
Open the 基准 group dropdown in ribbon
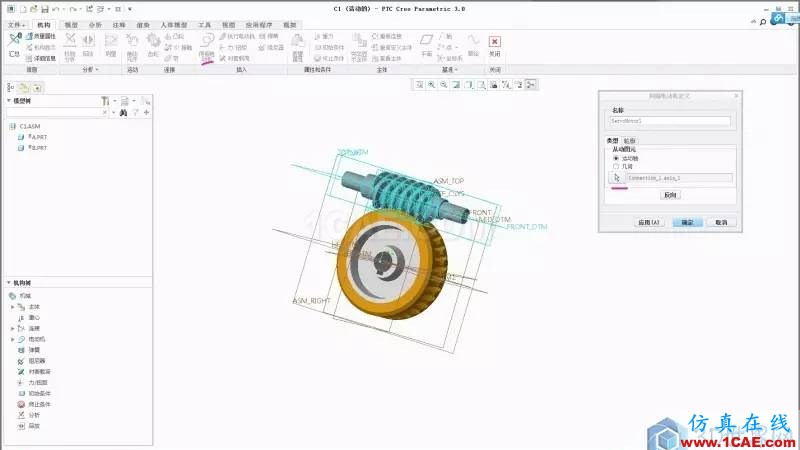click(x=450, y=69)
